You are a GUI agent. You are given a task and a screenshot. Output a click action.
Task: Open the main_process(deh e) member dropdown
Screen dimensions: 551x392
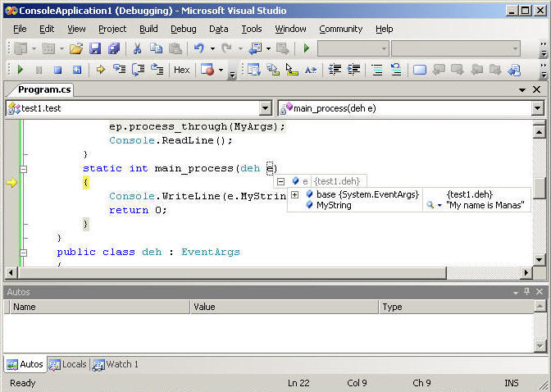tap(537, 108)
